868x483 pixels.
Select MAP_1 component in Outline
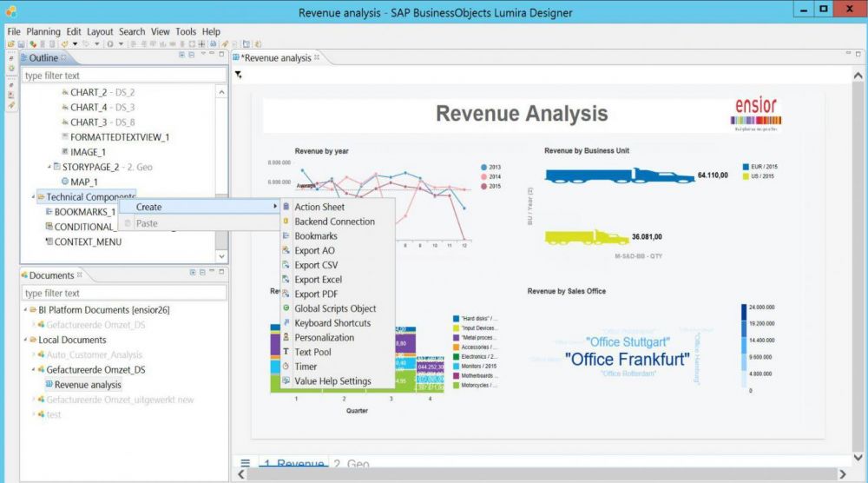tap(79, 182)
